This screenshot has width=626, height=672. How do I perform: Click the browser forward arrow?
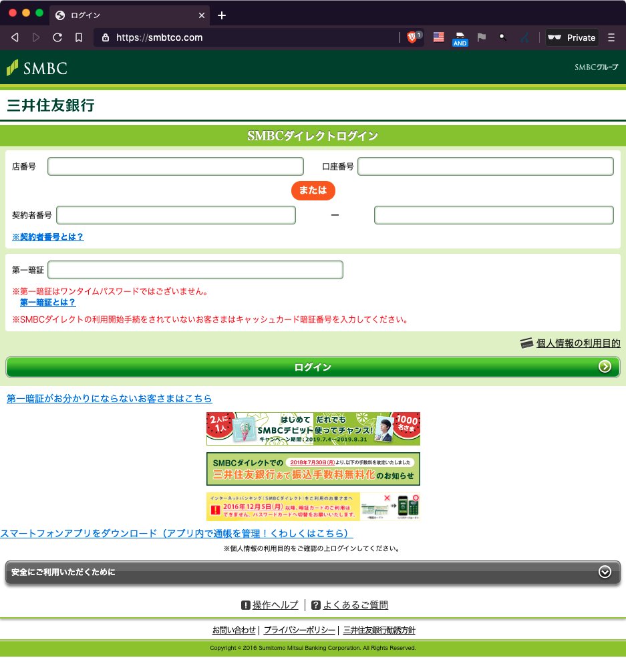(36, 37)
